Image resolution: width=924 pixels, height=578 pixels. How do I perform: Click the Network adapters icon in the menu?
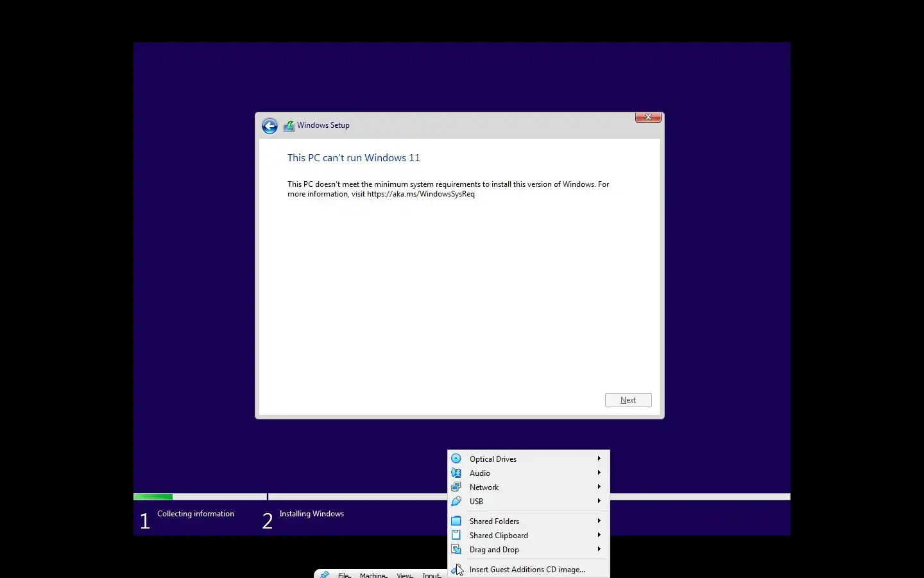pyautogui.click(x=456, y=487)
